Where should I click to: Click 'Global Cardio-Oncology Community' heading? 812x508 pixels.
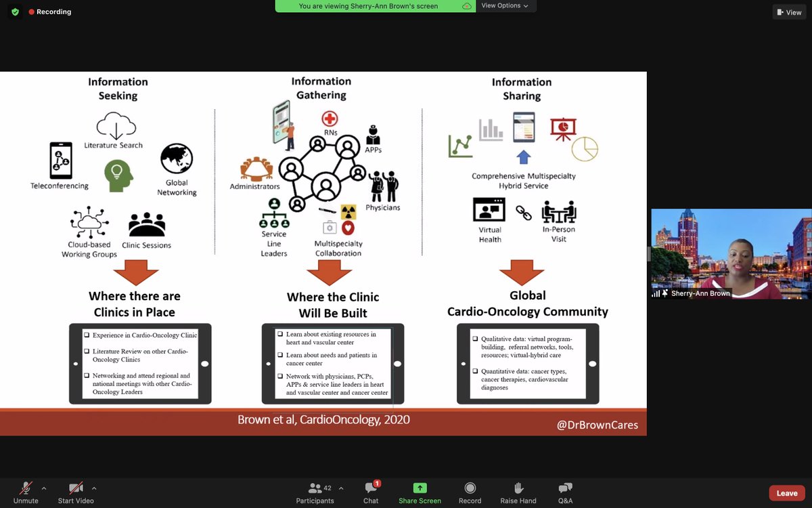(x=528, y=303)
